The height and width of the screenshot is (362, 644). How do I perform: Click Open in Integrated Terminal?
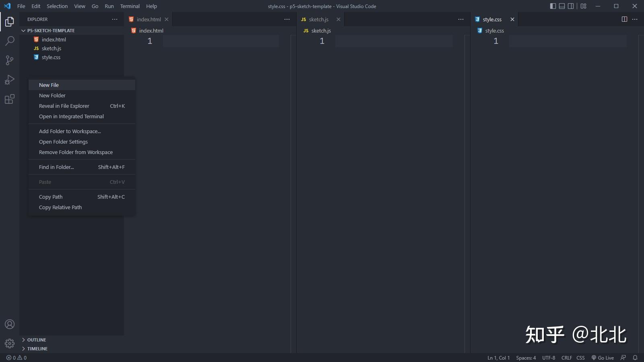pyautogui.click(x=71, y=116)
